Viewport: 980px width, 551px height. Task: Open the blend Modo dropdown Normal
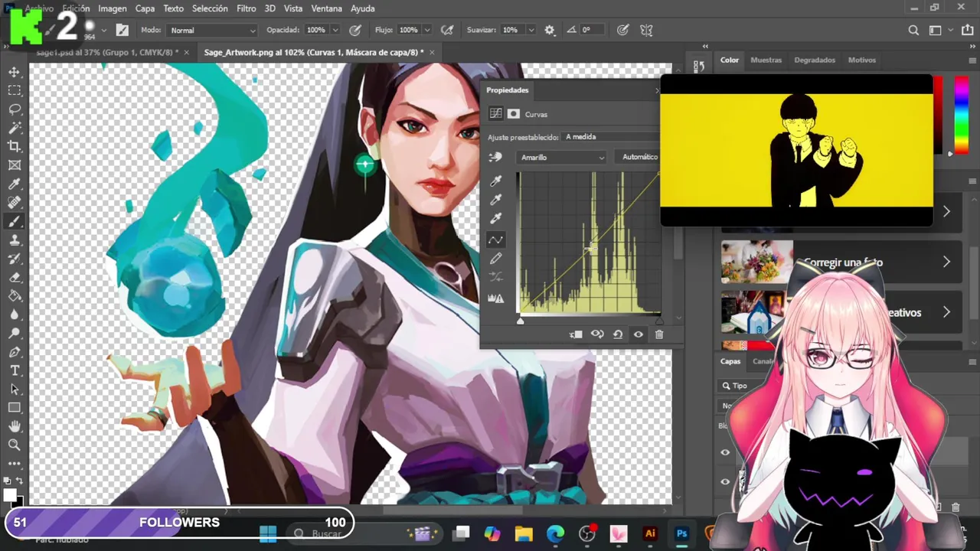point(212,30)
